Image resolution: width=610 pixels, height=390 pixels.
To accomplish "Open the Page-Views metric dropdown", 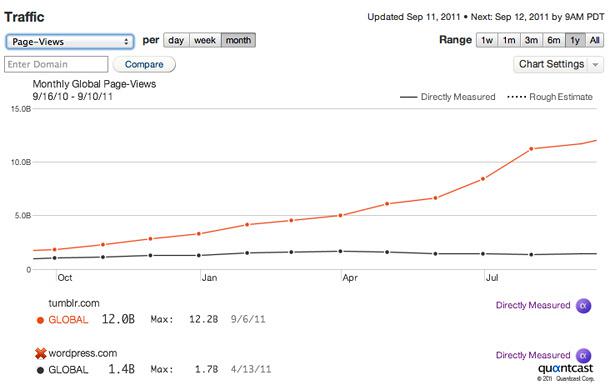I will [70, 41].
